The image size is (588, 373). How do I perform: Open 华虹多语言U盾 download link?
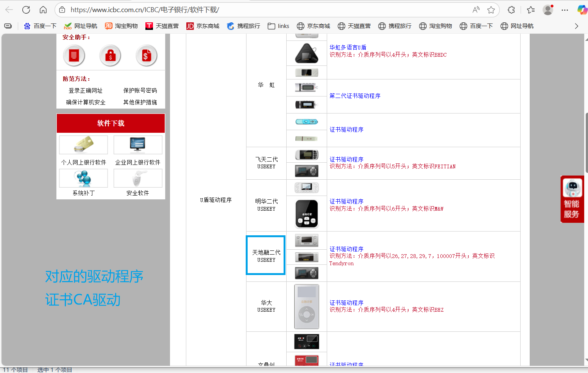[x=348, y=47]
